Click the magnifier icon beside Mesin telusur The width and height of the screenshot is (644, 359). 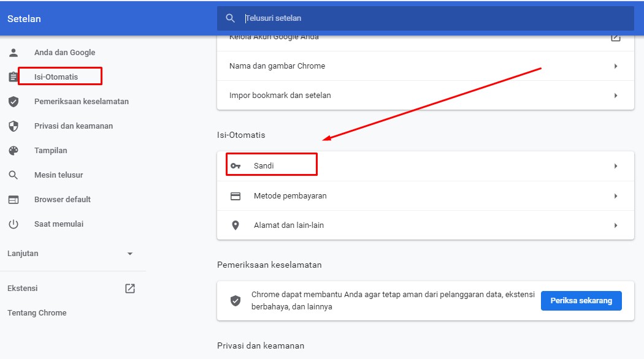point(13,175)
